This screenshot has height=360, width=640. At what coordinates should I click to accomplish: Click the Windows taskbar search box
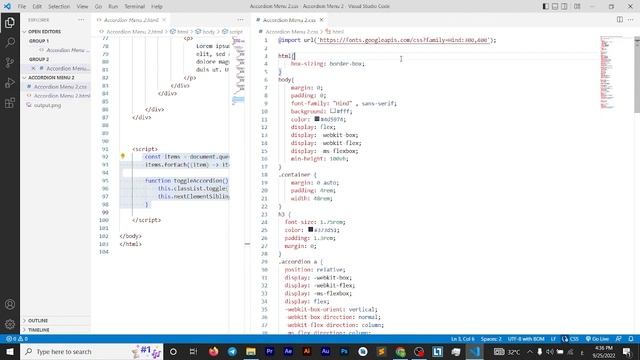[x=92, y=351]
